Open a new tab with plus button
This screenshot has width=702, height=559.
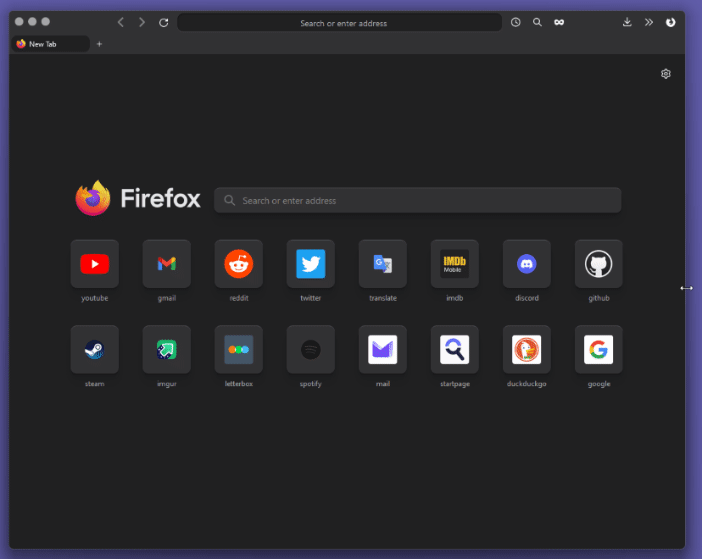point(99,44)
